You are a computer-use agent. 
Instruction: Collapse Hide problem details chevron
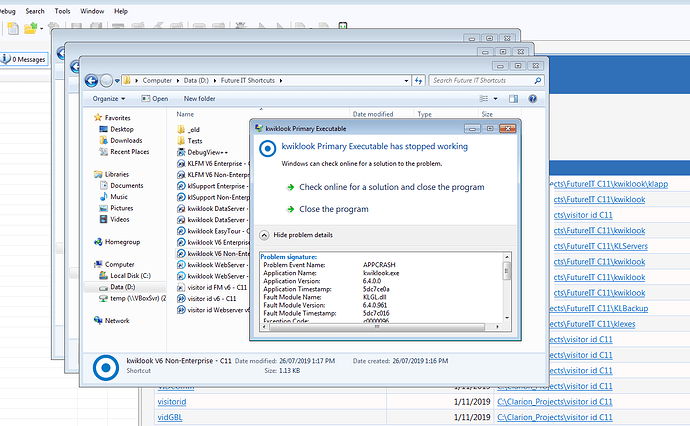tap(264, 235)
